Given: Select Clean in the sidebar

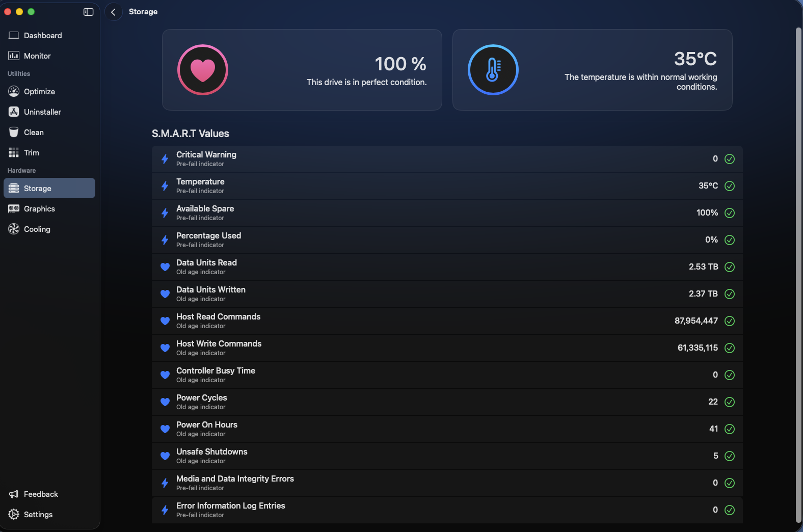Looking at the screenshot, I should (49, 132).
